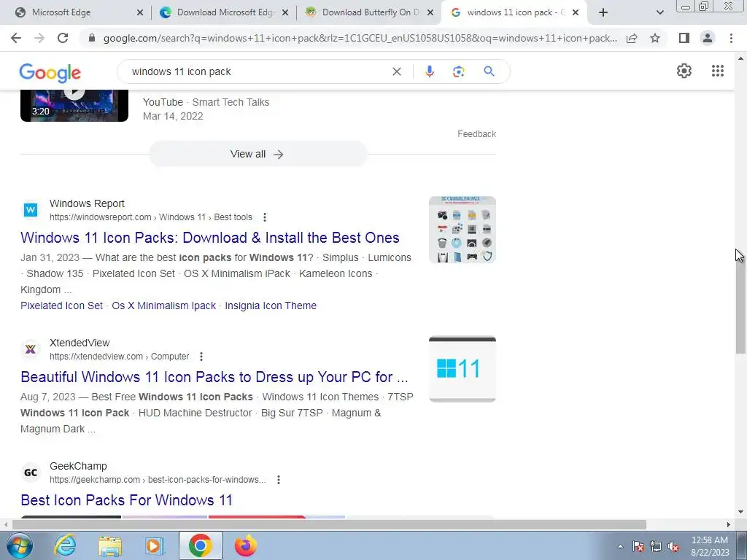Open a new browser tab
Screen dimensions: 747x560
(603, 12)
